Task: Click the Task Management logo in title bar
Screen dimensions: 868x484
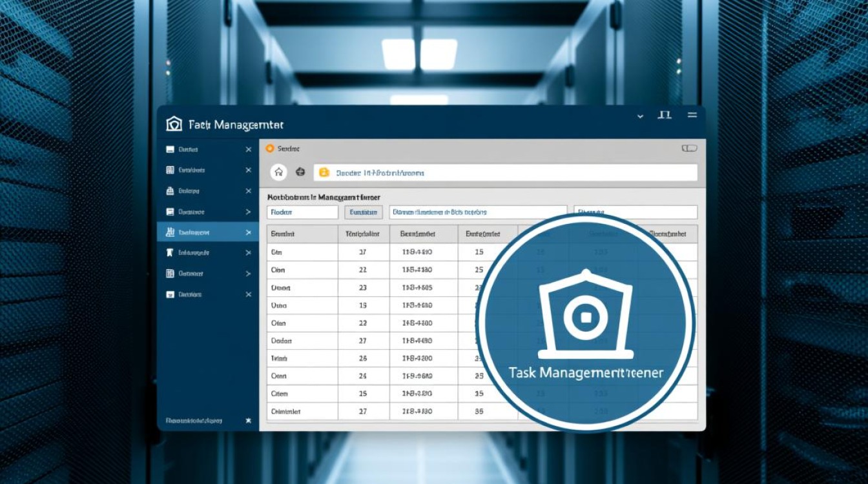Action: coord(173,124)
